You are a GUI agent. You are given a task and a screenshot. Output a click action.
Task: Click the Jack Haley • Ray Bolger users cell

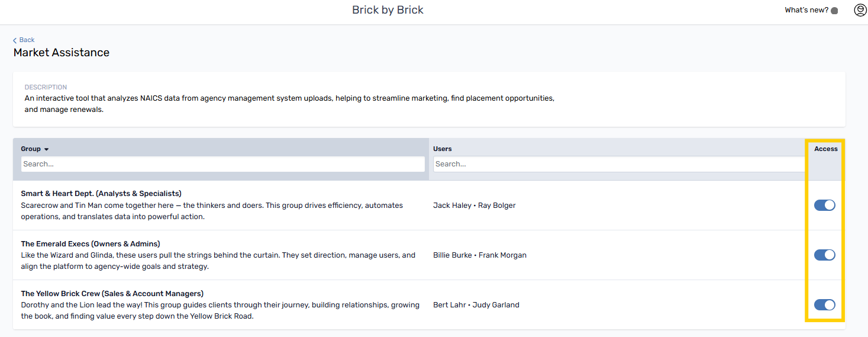click(x=474, y=206)
